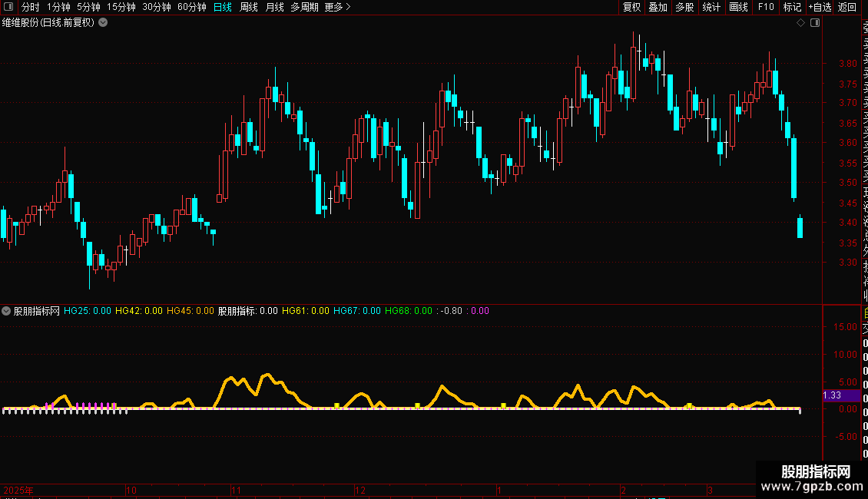The height and width of the screenshot is (499, 868).
Task: Click HG42: 0.00 indicator value
Action: coord(139,311)
